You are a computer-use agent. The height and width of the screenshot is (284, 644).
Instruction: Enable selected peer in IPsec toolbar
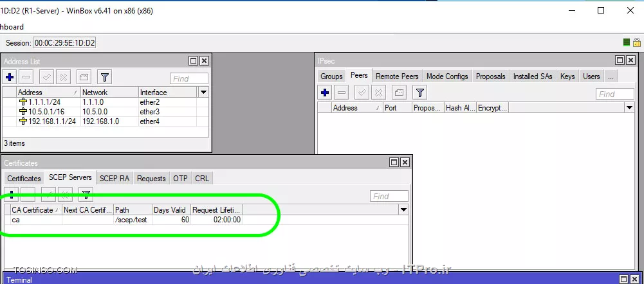pos(362,93)
